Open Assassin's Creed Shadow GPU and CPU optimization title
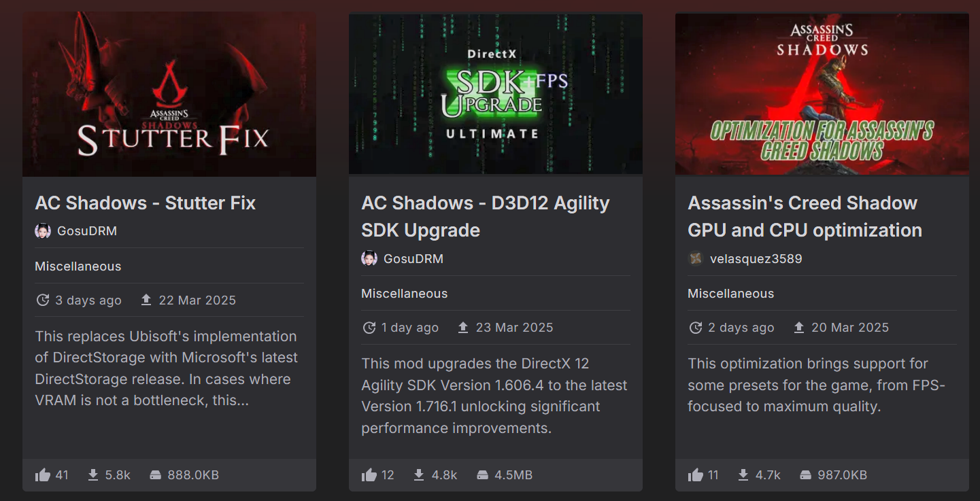Screen dimensions: 980x501 tap(805, 216)
